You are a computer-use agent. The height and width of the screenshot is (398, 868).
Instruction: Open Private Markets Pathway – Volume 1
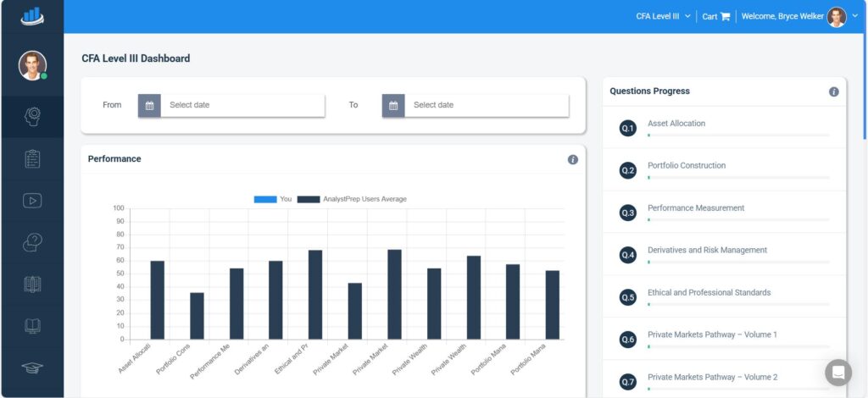(712, 334)
